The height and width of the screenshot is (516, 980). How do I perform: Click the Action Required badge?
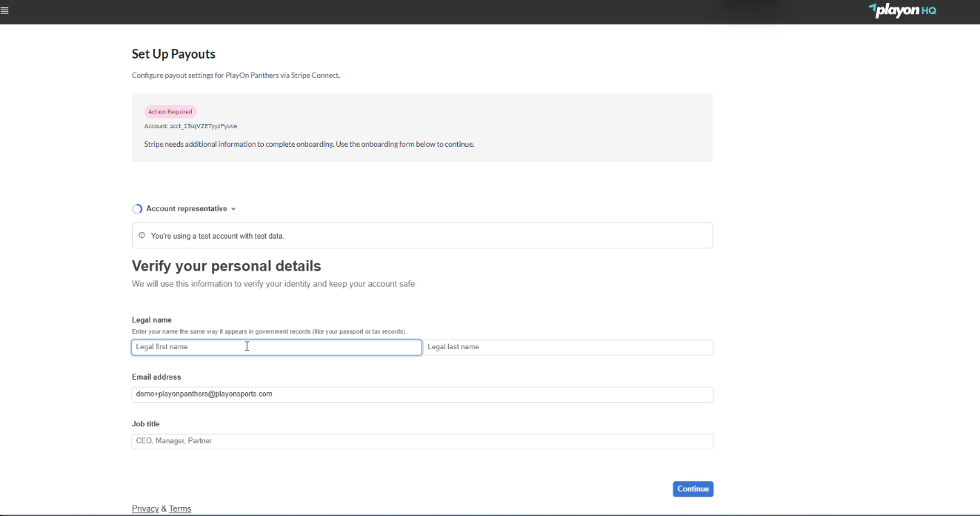click(x=170, y=112)
